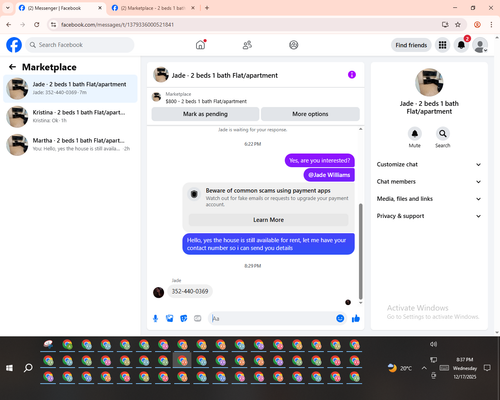Open a new Chrome tab
This screenshot has height=400, width=500.
207,8
